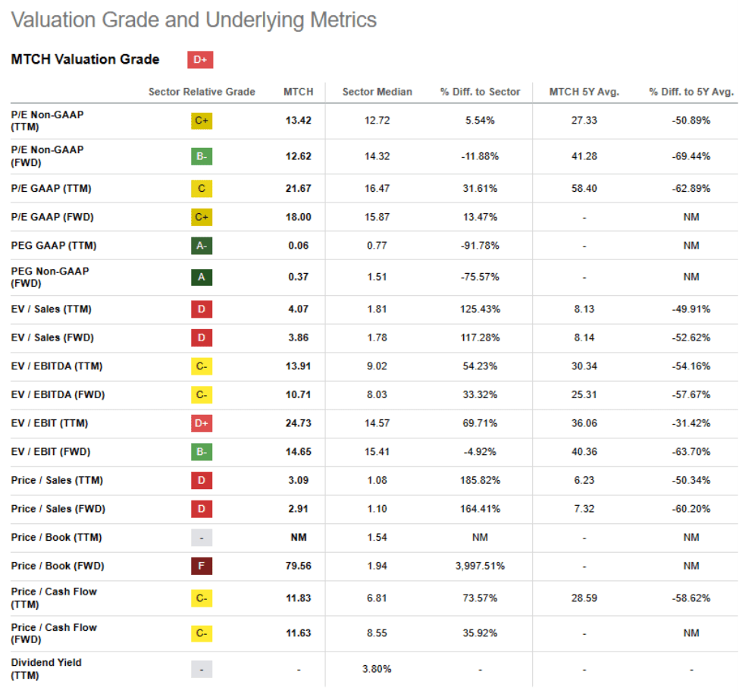This screenshot has width=739, height=700.
Task: Click the MTCH 5Y Avg. column header
Action: click(584, 92)
